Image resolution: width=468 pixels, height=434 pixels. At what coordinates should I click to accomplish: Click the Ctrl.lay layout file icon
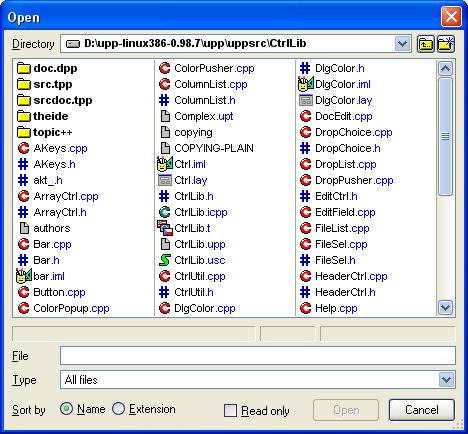[165, 180]
